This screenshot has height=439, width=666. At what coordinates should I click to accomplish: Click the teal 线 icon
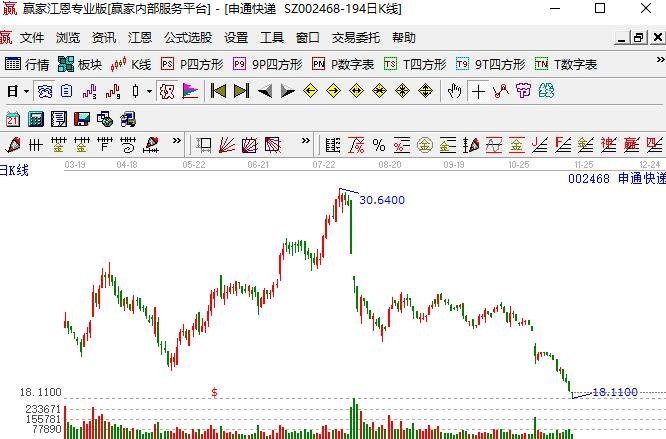pos(546,91)
